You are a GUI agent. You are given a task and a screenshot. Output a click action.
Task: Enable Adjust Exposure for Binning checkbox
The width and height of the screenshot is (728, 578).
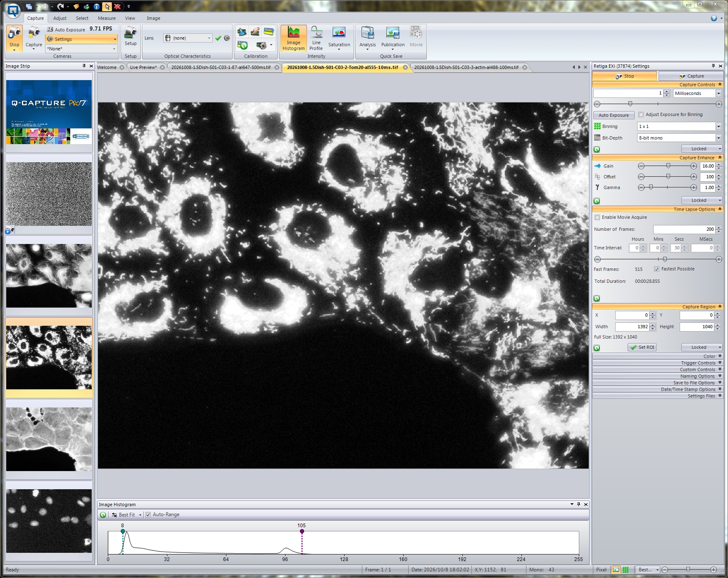[x=641, y=115]
